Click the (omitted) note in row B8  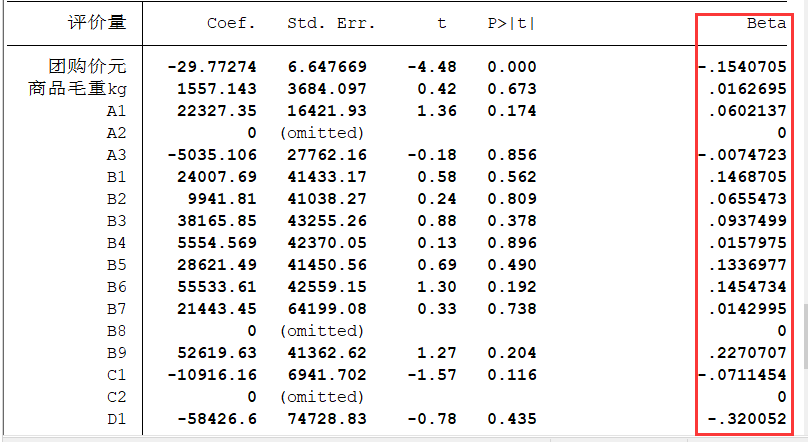(322, 331)
